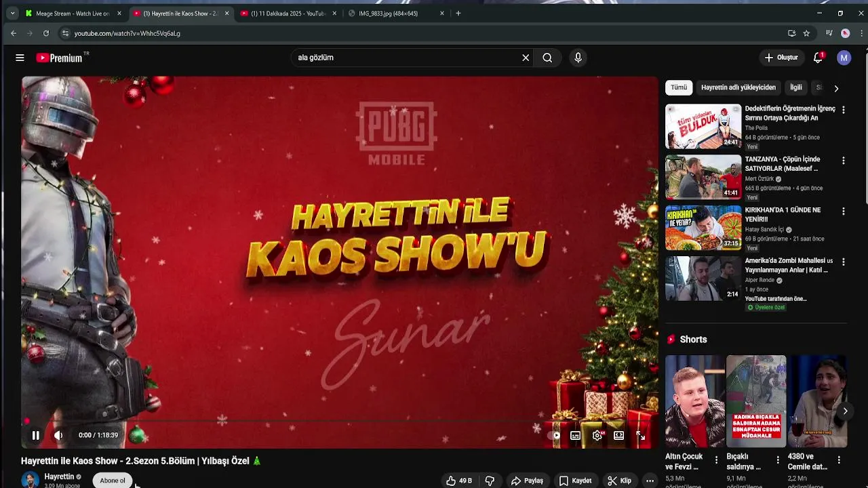This screenshot has height=488, width=868.
Task: Open the 4380 ve Cemile short
Action: point(817,401)
